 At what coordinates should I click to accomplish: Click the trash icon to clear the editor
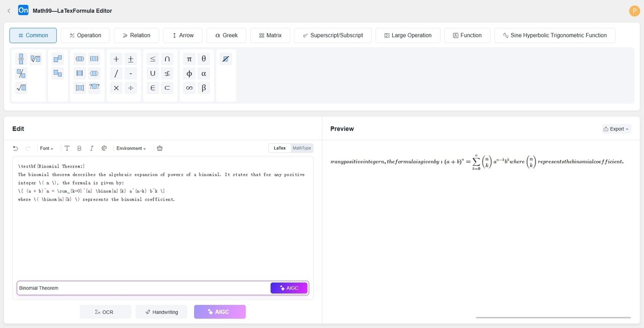[159, 148]
